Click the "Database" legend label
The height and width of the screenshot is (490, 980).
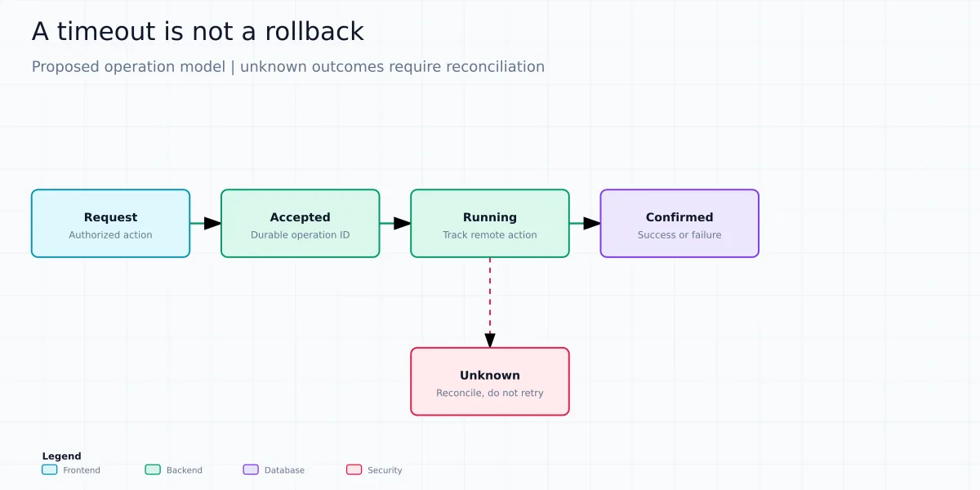[x=284, y=470]
